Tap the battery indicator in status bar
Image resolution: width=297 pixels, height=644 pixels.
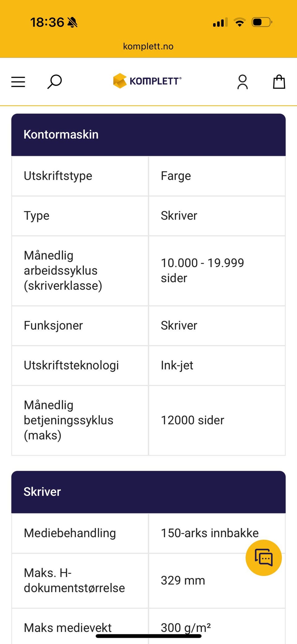[262, 22]
